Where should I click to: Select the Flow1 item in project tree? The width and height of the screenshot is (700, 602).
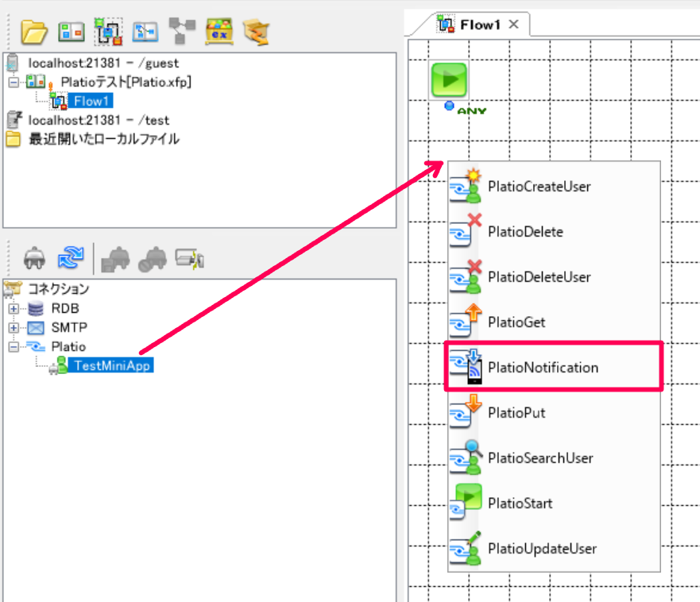[91, 102]
